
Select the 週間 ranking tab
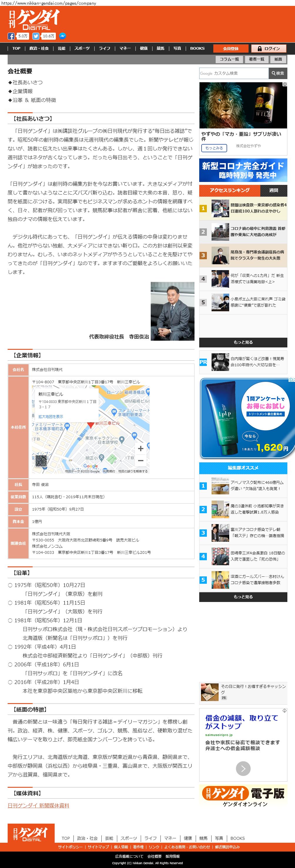[274, 190]
